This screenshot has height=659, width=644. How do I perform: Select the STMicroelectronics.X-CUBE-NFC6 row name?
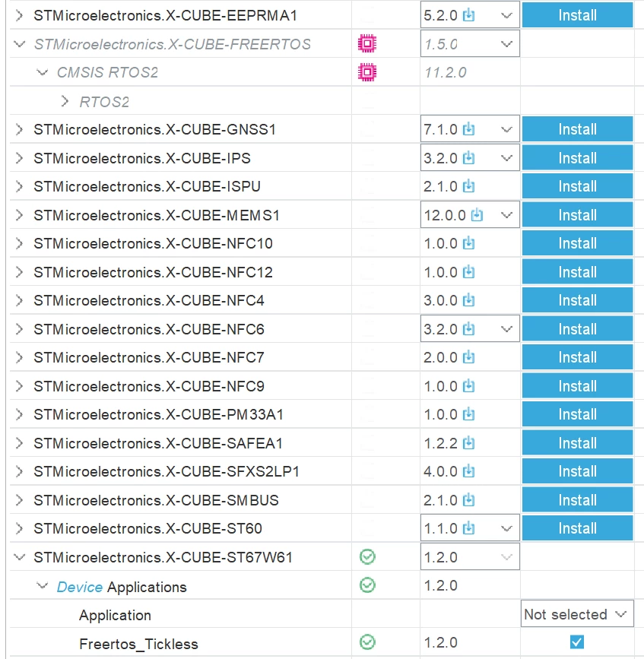(149, 329)
